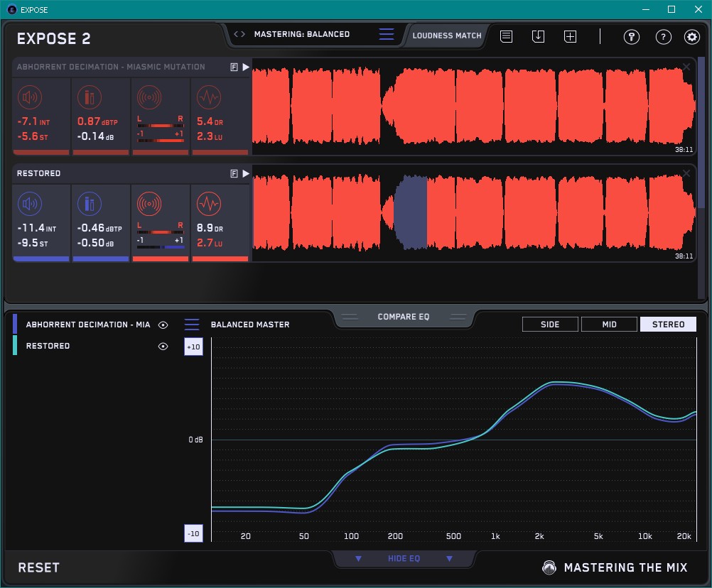Click the +10 EQ range button

point(193,347)
